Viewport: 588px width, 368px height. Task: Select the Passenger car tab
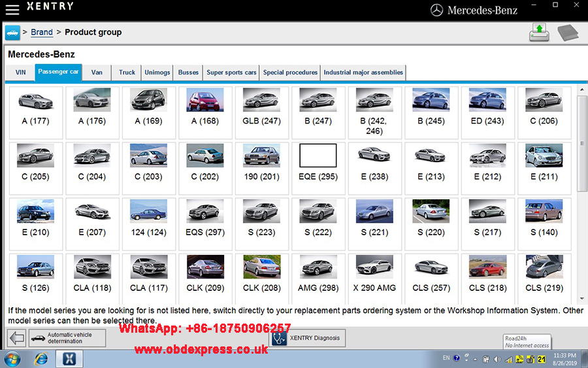[x=58, y=72]
